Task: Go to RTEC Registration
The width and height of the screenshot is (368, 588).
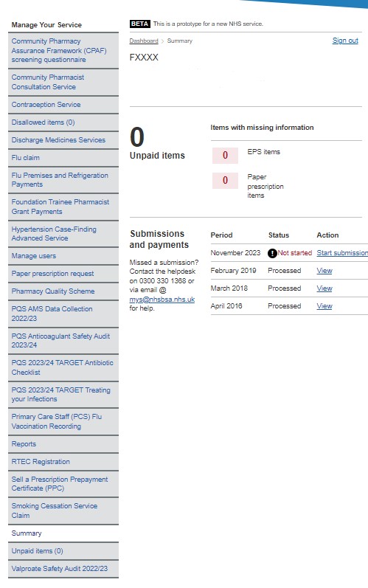Action: (x=63, y=462)
